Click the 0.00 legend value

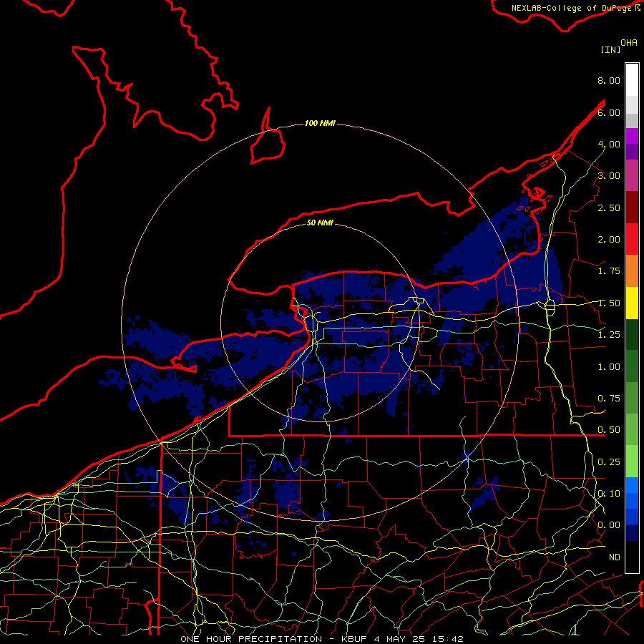click(x=609, y=525)
